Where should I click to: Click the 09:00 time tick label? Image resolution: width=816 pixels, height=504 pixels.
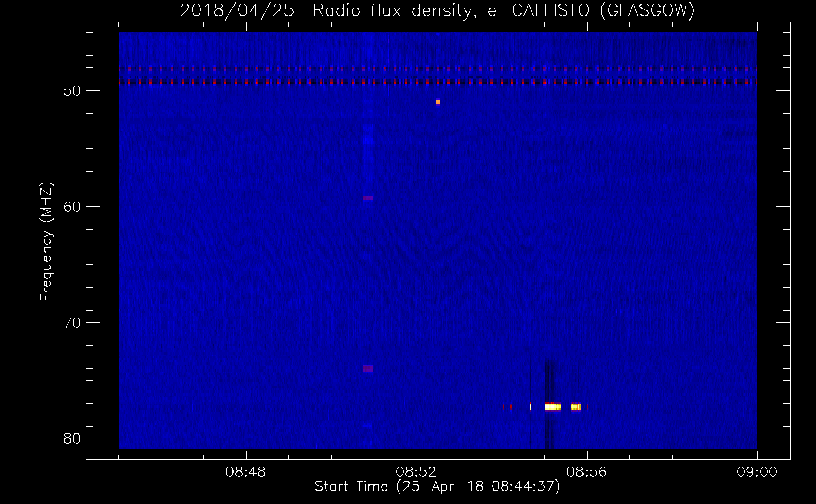click(757, 472)
